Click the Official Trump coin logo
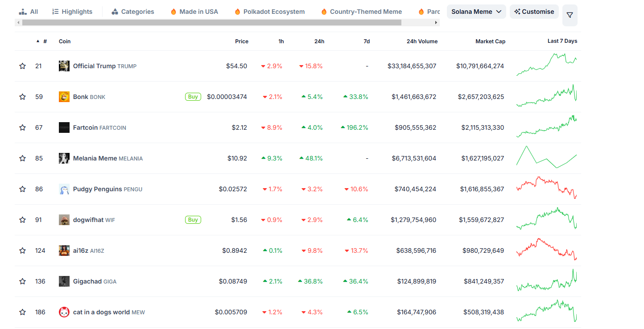This screenshot has width=644, height=329. [x=64, y=66]
